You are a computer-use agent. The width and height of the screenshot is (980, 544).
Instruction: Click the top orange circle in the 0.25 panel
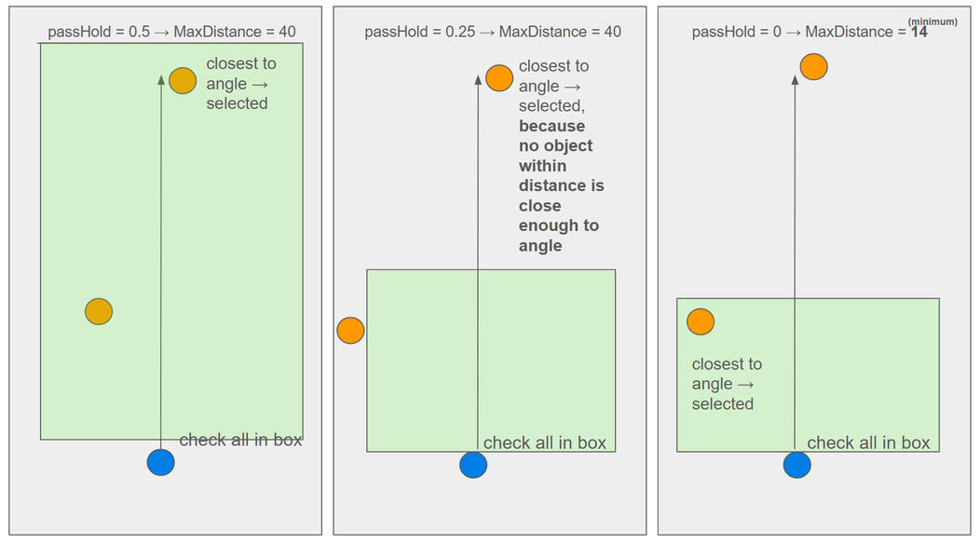499,78
